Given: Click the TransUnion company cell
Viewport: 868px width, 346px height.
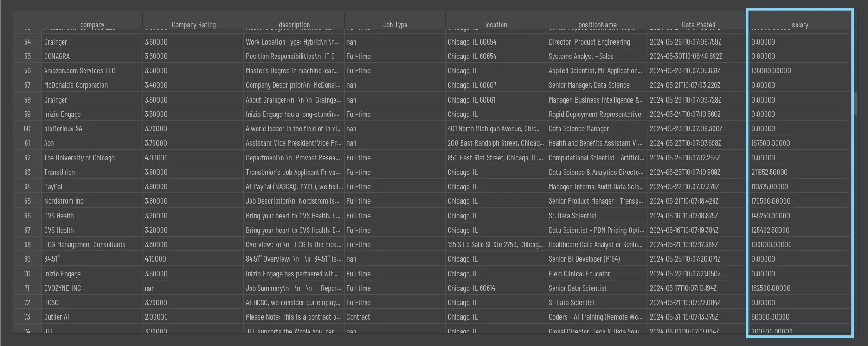Looking at the screenshot, I should click(x=92, y=172).
